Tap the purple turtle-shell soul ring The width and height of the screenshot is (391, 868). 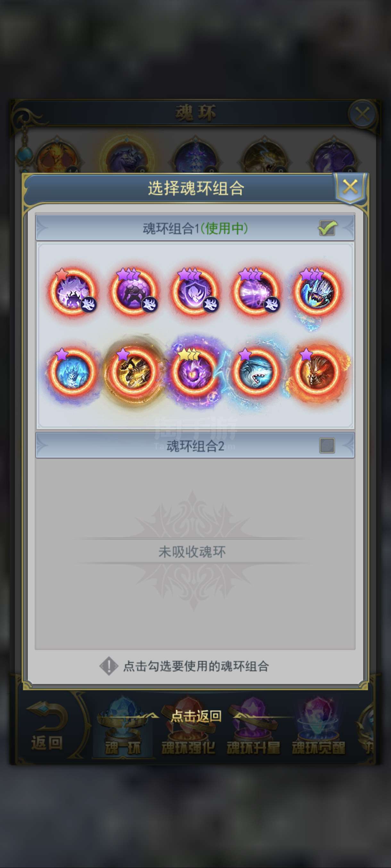pos(133,291)
